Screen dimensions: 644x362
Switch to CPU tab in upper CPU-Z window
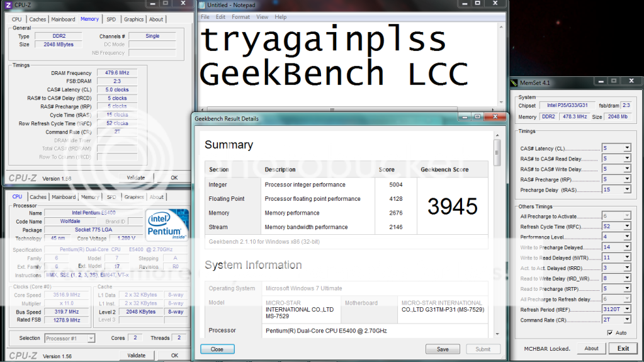point(17,20)
